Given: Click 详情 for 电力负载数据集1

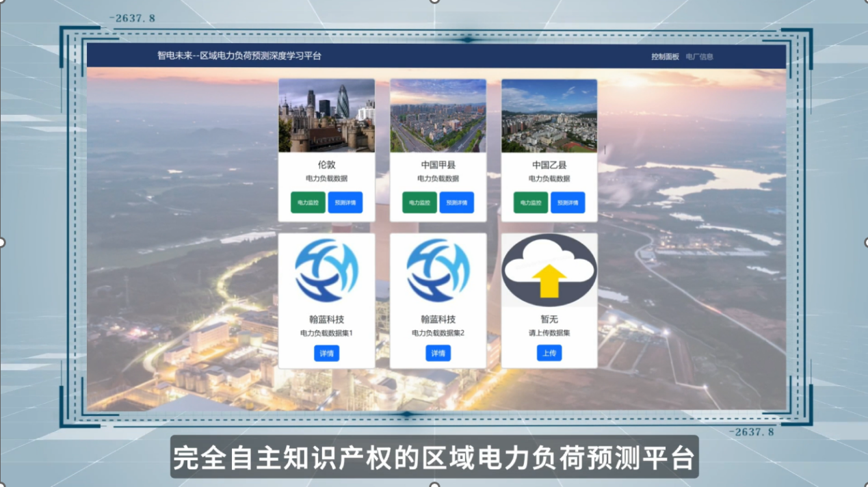Looking at the screenshot, I should click(326, 353).
